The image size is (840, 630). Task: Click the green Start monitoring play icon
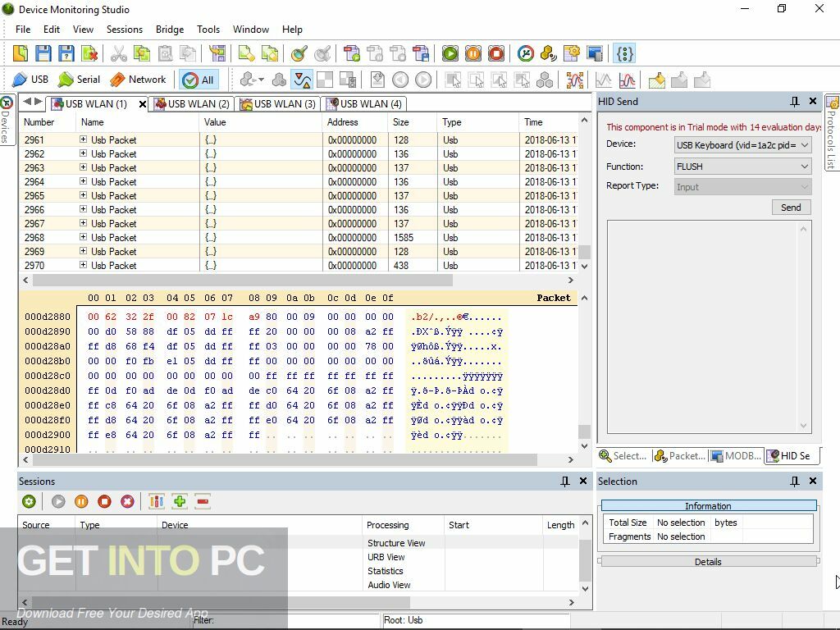pyautogui.click(x=450, y=53)
